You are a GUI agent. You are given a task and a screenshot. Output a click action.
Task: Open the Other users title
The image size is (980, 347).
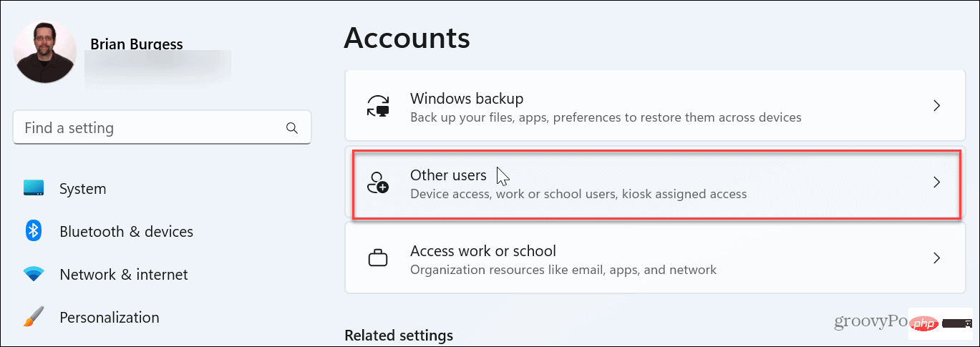coord(448,175)
